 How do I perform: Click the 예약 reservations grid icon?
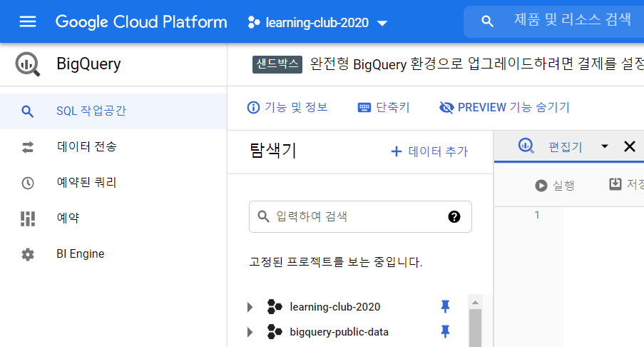[28, 218]
